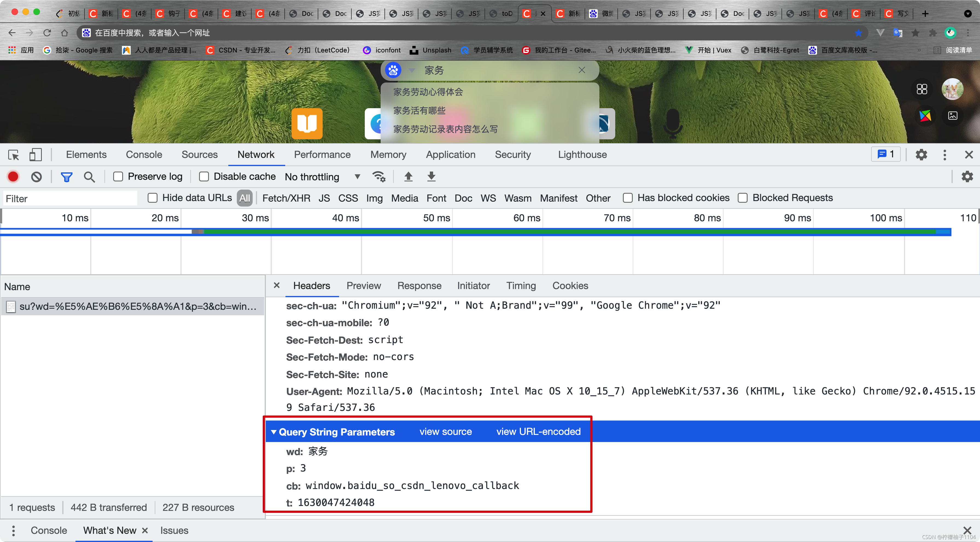The height and width of the screenshot is (542, 980).
Task: Click the view source link
Action: coord(445,431)
